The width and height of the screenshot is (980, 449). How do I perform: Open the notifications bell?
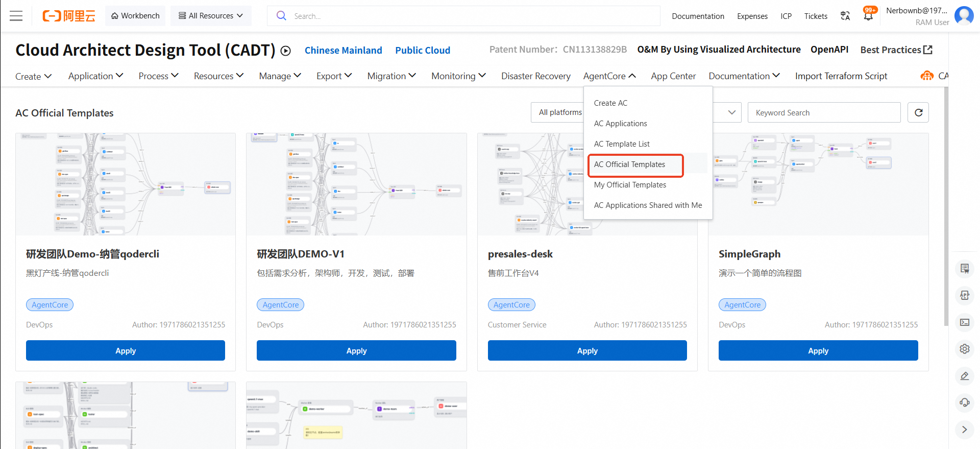(868, 15)
